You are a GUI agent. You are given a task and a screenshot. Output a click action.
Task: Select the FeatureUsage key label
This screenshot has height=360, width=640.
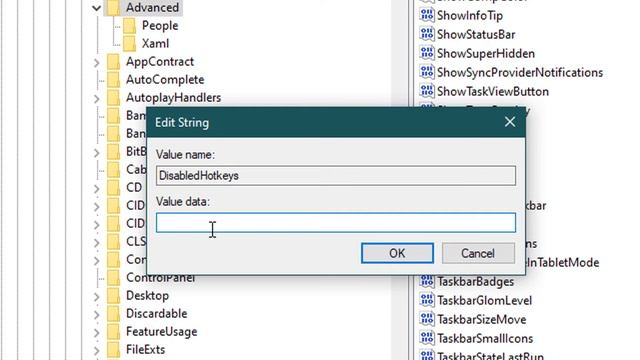click(x=162, y=331)
